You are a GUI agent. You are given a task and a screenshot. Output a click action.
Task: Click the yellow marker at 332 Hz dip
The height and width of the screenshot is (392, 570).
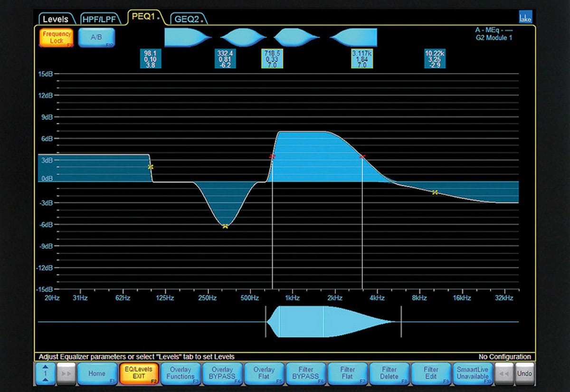225,226
